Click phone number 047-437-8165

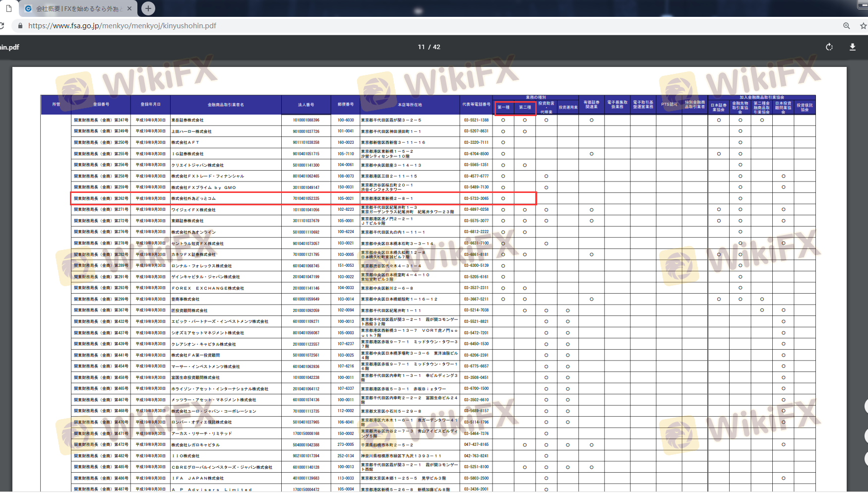point(476,445)
